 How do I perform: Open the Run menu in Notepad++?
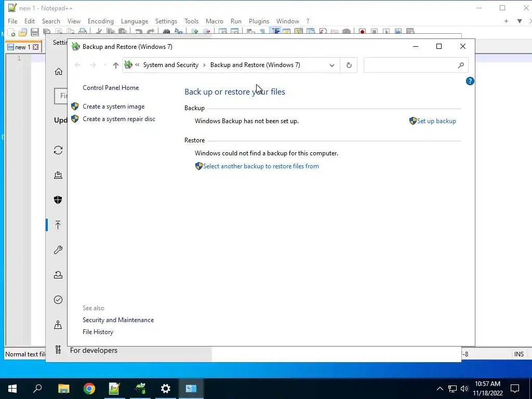pos(236,21)
